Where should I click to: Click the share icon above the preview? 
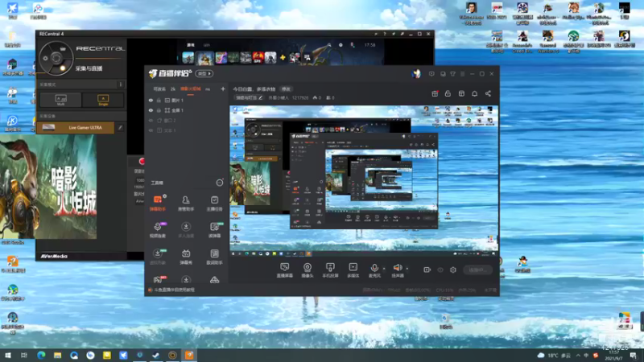point(488,93)
